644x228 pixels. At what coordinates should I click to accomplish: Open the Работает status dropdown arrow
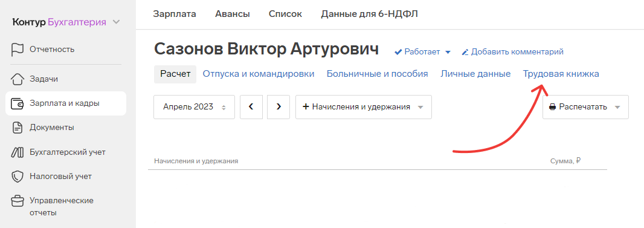pos(448,52)
